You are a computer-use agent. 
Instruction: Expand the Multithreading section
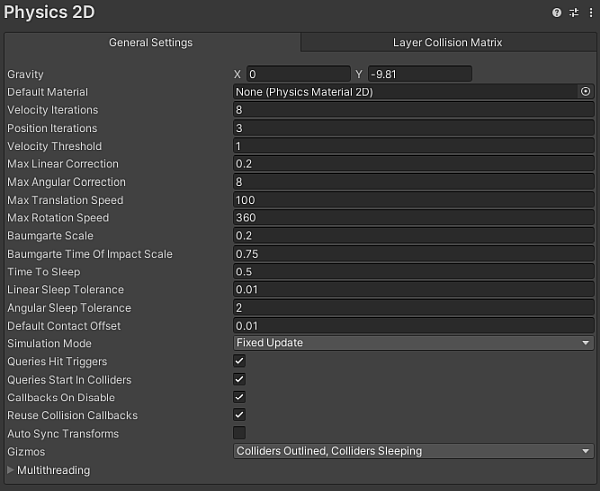[11, 470]
